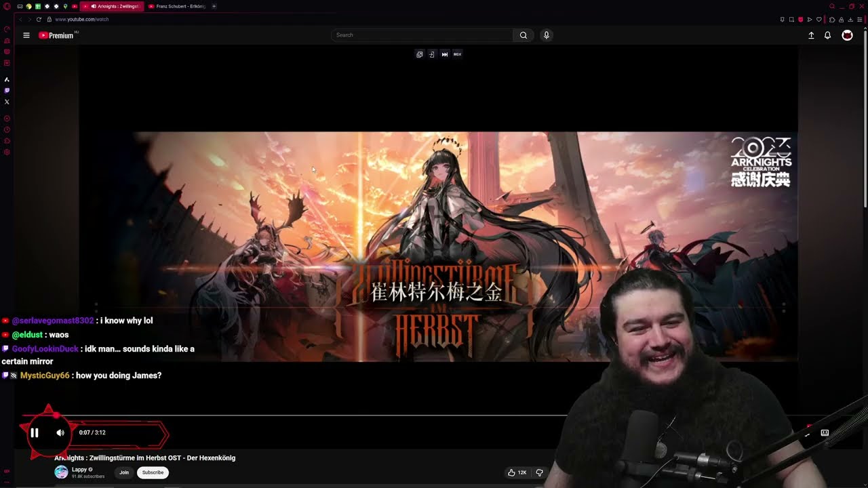This screenshot has width=868, height=488.
Task: Select the pinned YouTube tab icon
Action: (75, 6)
